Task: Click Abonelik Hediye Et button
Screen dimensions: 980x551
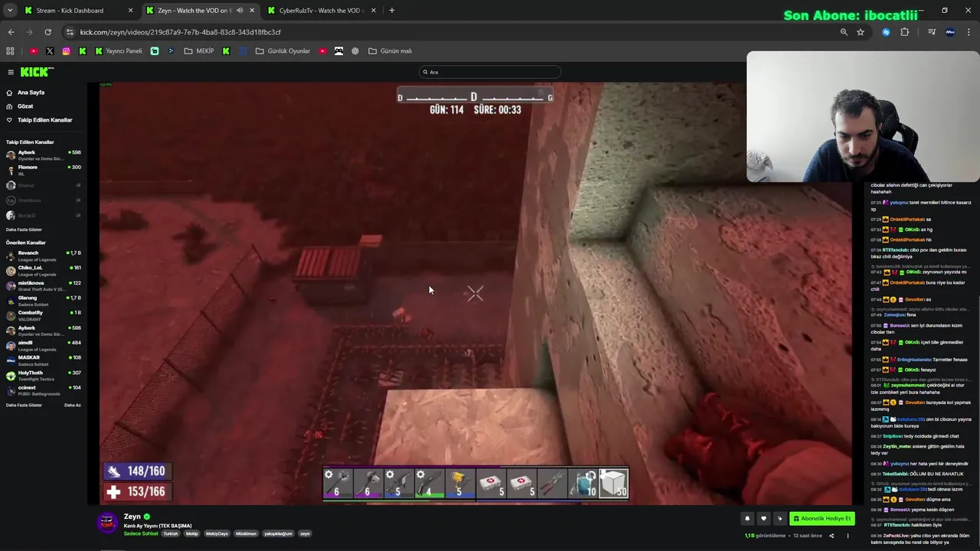Action: click(822, 519)
